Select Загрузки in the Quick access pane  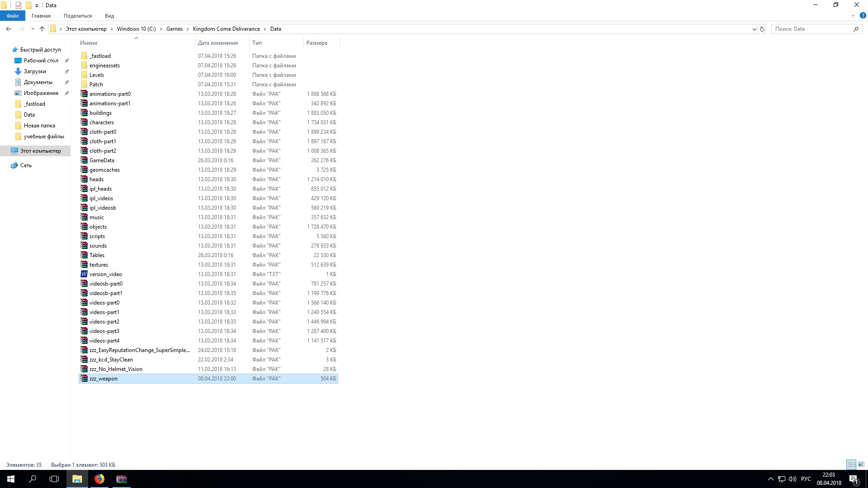pyautogui.click(x=35, y=71)
